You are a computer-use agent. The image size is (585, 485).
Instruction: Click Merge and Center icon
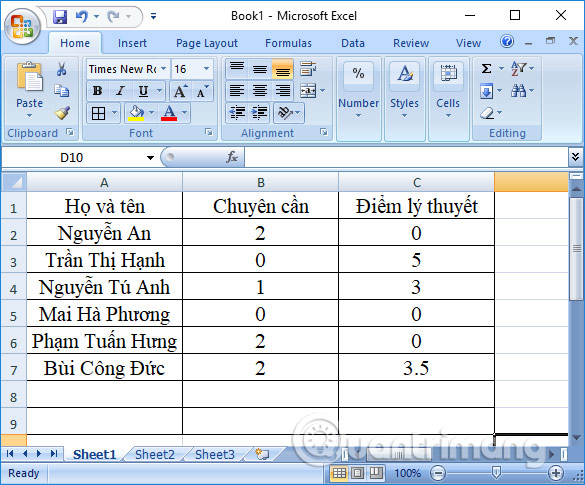pyautogui.click(x=308, y=91)
